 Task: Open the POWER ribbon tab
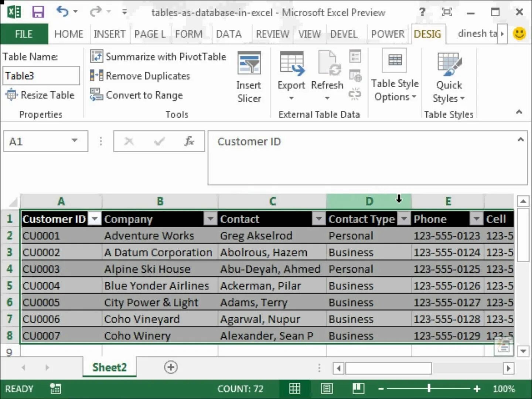point(388,34)
